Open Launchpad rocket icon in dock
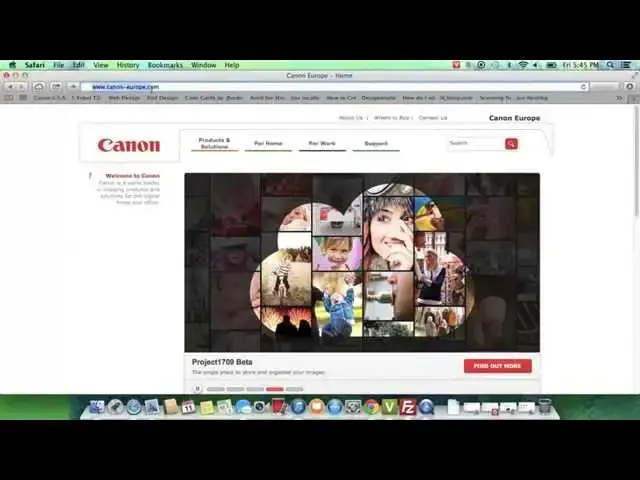Viewport: 640px width, 480px height. [x=115, y=407]
